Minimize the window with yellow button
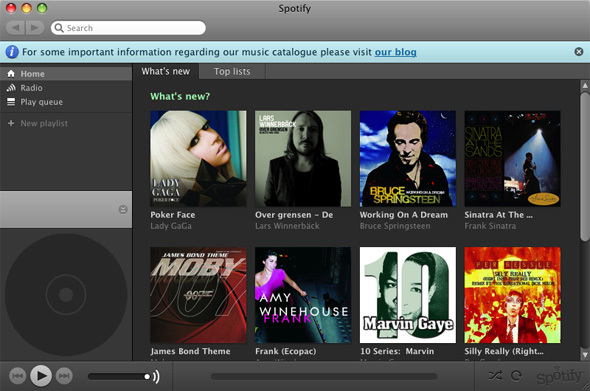The image size is (590, 391). click(x=27, y=8)
